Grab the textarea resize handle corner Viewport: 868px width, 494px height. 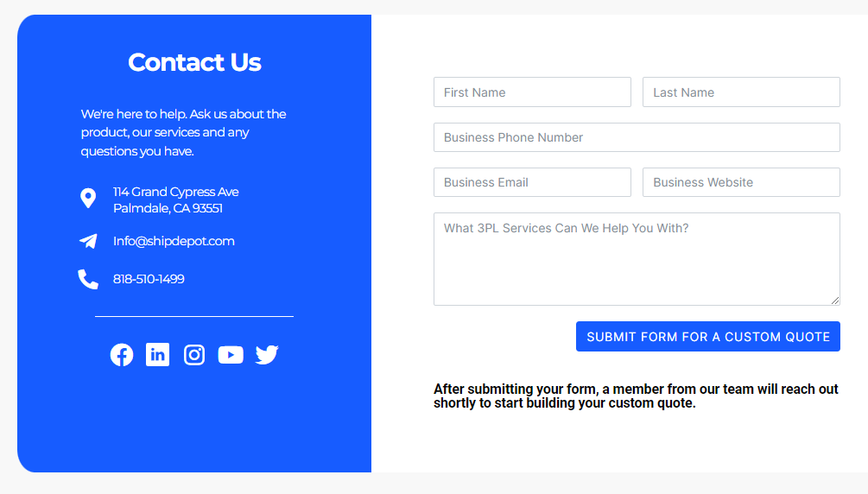835,301
